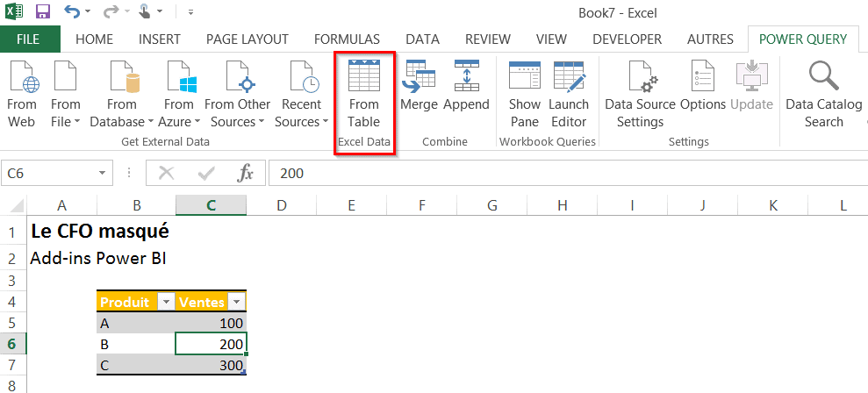The height and width of the screenshot is (393, 868).
Task: Click the Insert Function fx button
Action: [x=246, y=174]
